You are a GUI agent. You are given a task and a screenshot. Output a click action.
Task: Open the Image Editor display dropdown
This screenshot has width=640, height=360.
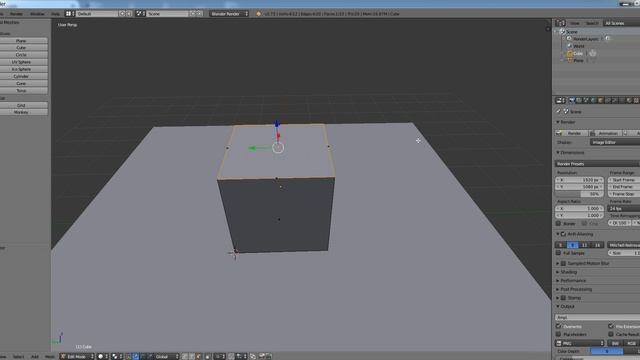coord(615,142)
